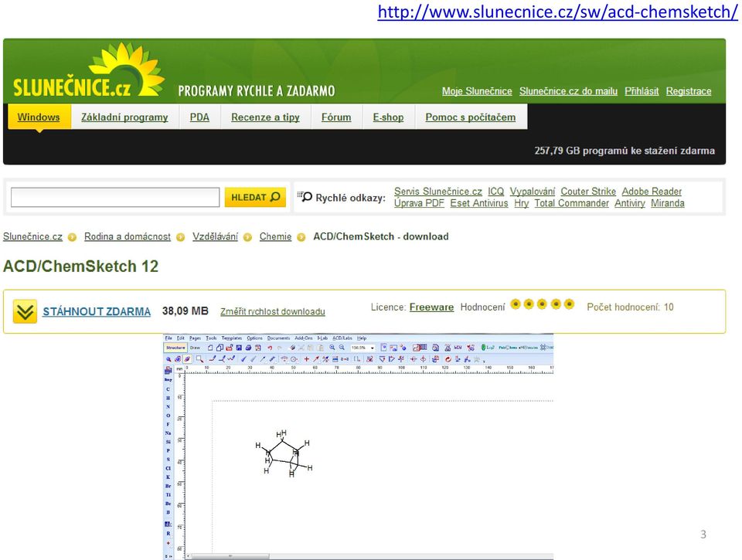This screenshot has width=742, height=560.
Task: Choose the Chlorine (Cl) element button
Action: 168,468
